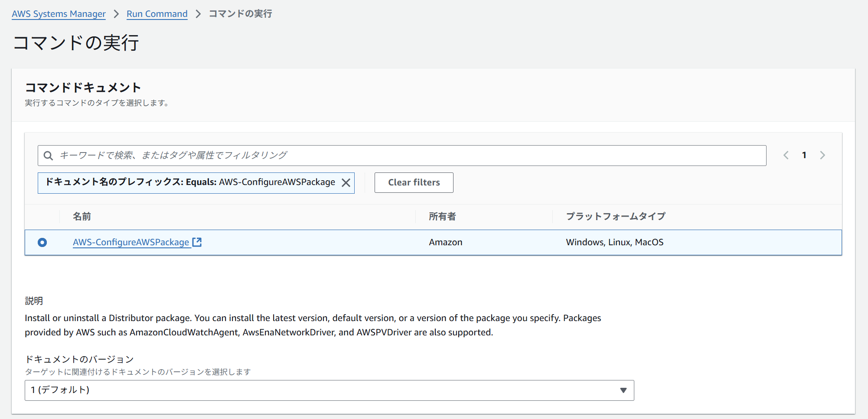Click the コマンドドキュメント section heading
The width and height of the screenshot is (868, 419).
[x=83, y=88]
